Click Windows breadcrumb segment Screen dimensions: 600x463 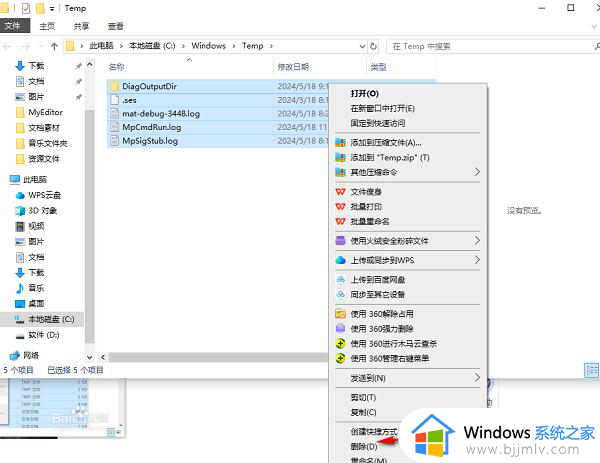[x=209, y=46]
